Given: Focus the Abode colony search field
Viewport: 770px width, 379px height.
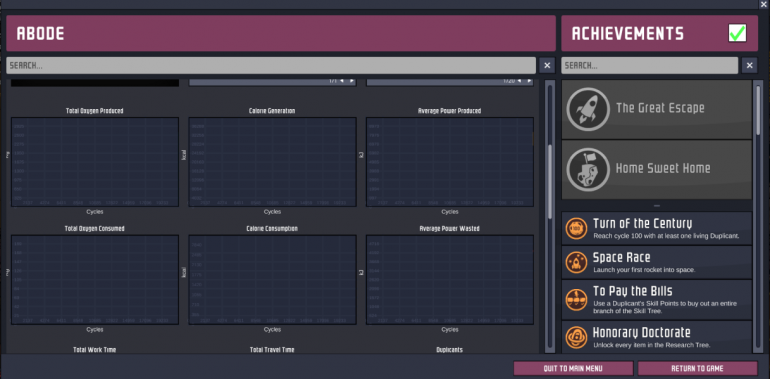Looking at the screenshot, I should point(271,65).
